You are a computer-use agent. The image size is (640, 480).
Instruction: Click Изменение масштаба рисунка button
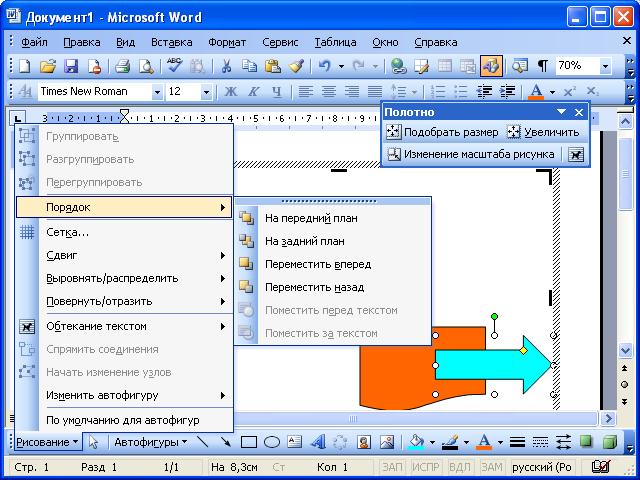coord(471,154)
